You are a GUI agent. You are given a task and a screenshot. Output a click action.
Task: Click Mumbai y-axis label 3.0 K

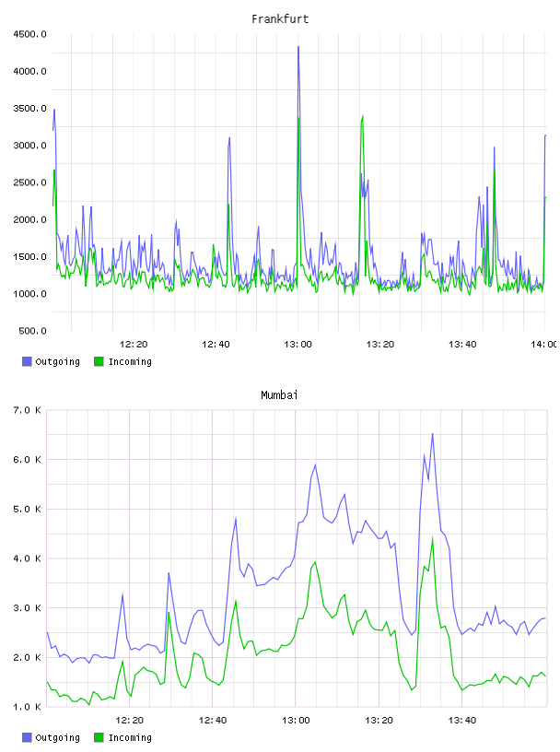pos(27,608)
